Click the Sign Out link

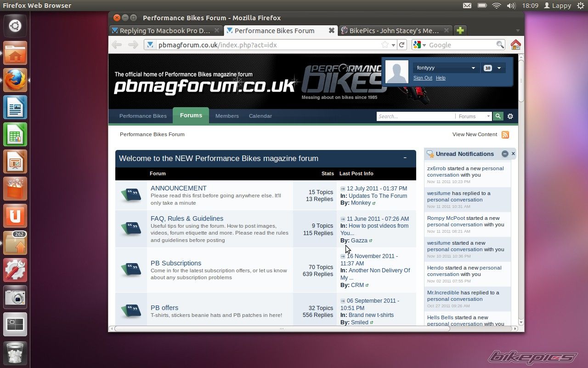point(423,78)
